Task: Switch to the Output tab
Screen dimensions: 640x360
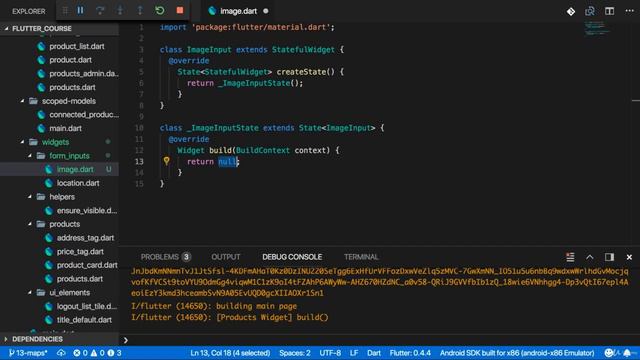Action: tap(226, 257)
